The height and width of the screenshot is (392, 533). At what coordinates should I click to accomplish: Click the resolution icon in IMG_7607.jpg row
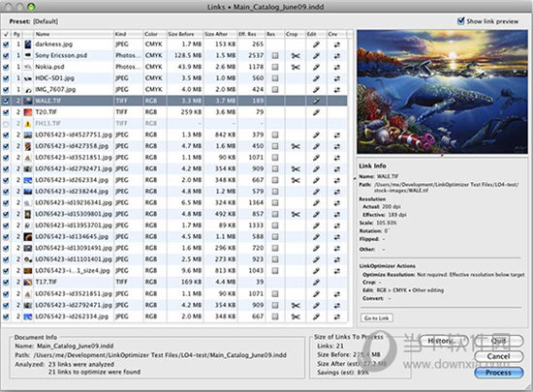[x=275, y=90]
